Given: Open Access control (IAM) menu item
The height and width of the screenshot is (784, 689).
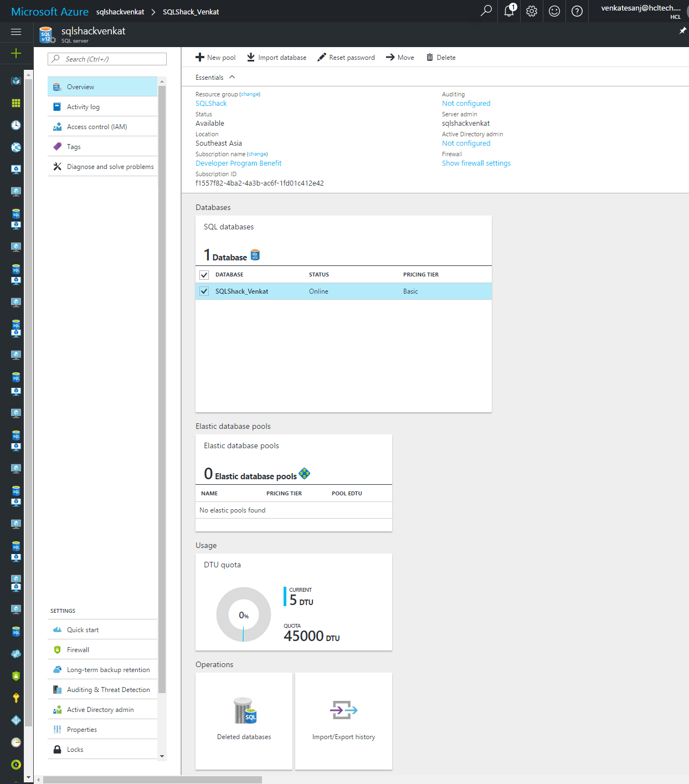Looking at the screenshot, I should 102,127.
